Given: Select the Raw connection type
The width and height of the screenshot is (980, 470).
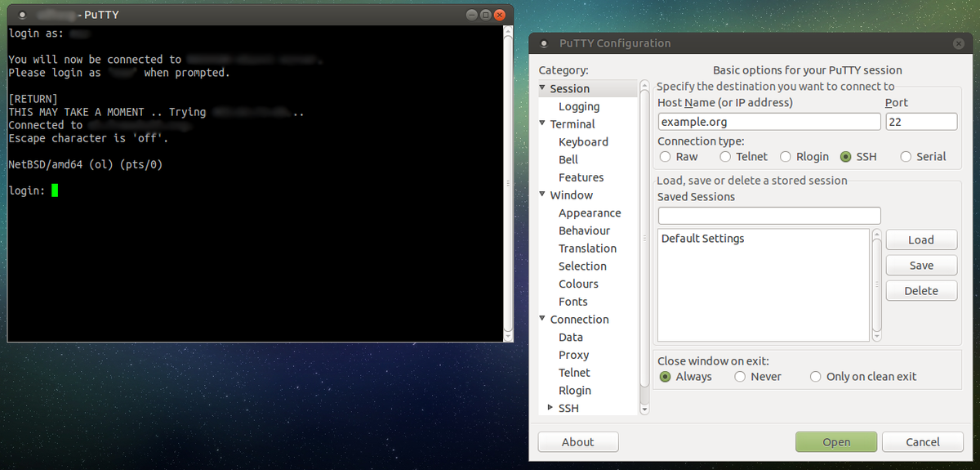Looking at the screenshot, I should [x=665, y=156].
